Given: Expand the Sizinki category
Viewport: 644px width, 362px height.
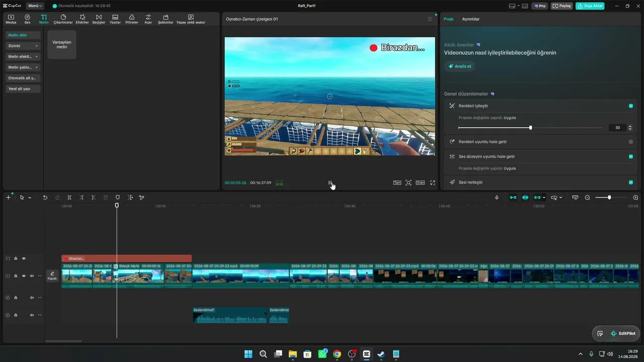Looking at the screenshot, I should click(23, 46).
